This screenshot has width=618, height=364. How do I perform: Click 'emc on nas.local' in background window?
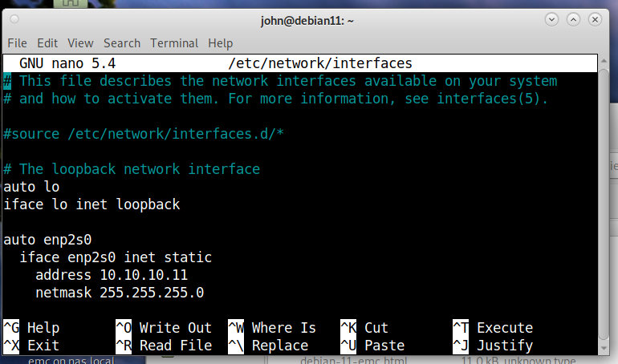71,360
